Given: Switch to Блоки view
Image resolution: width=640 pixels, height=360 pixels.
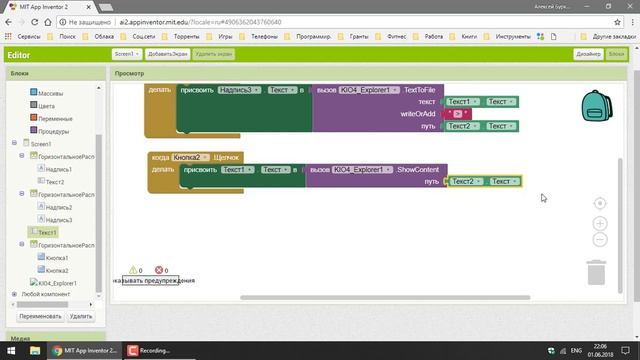Looking at the screenshot, I should 616,54.
